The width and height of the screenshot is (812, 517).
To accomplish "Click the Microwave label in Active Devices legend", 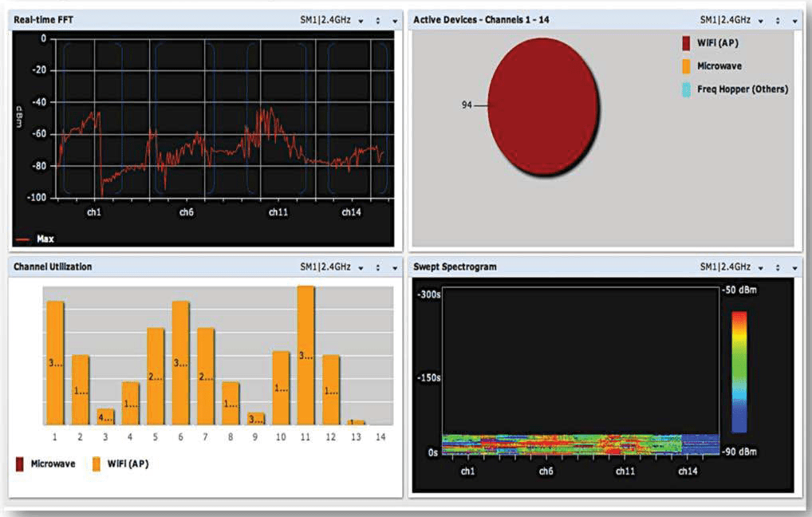I will coord(719,66).
